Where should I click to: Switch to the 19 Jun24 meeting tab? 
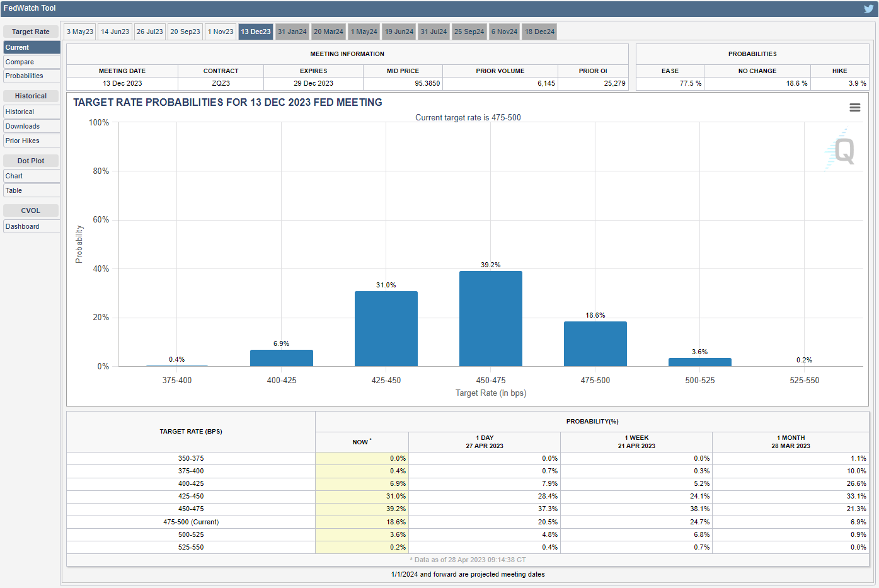(x=399, y=32)
